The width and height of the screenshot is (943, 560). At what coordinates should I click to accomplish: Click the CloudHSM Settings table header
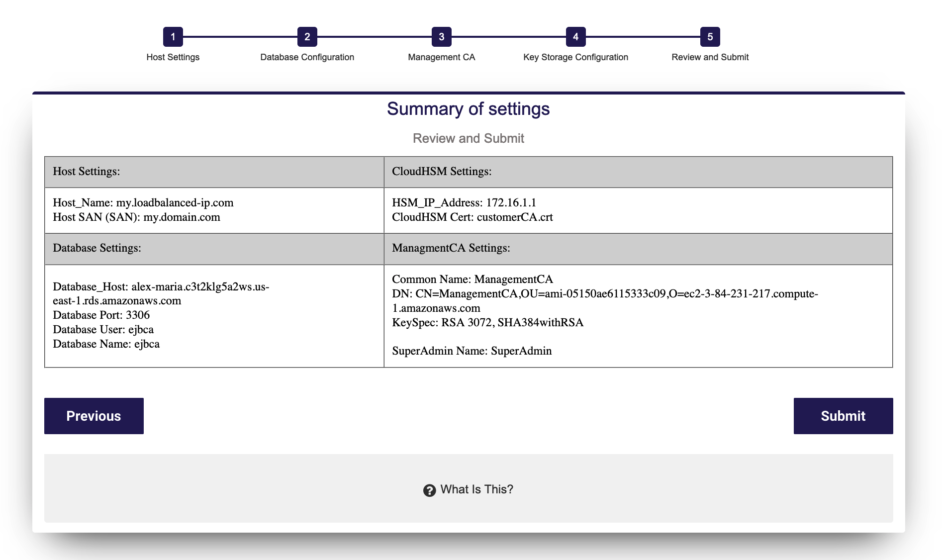[x=638, y=172]
